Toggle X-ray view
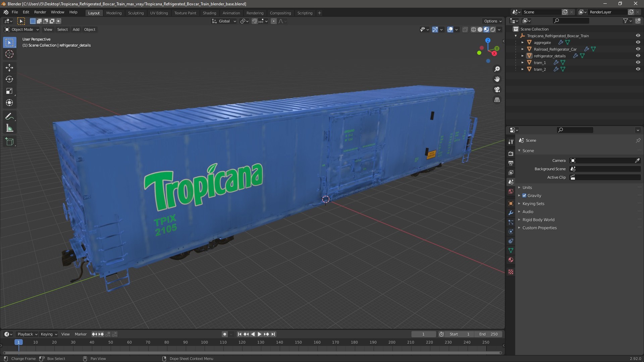 pyautogui.click(x=465, y=29)
